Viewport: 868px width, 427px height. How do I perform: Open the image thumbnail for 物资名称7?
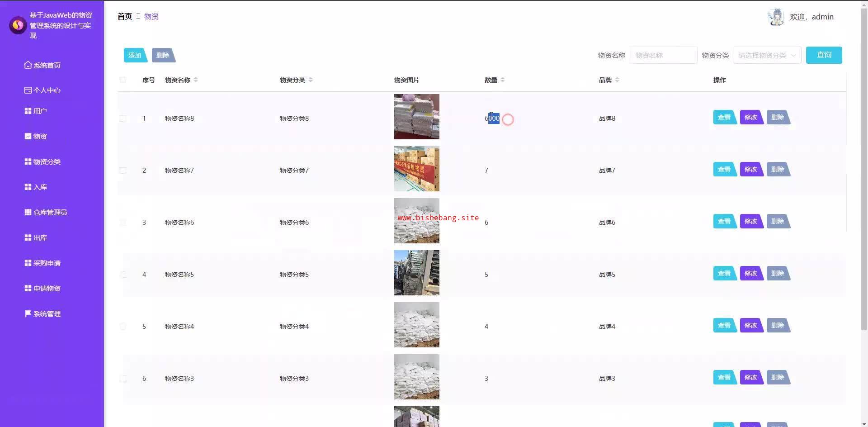click(417, 169)
